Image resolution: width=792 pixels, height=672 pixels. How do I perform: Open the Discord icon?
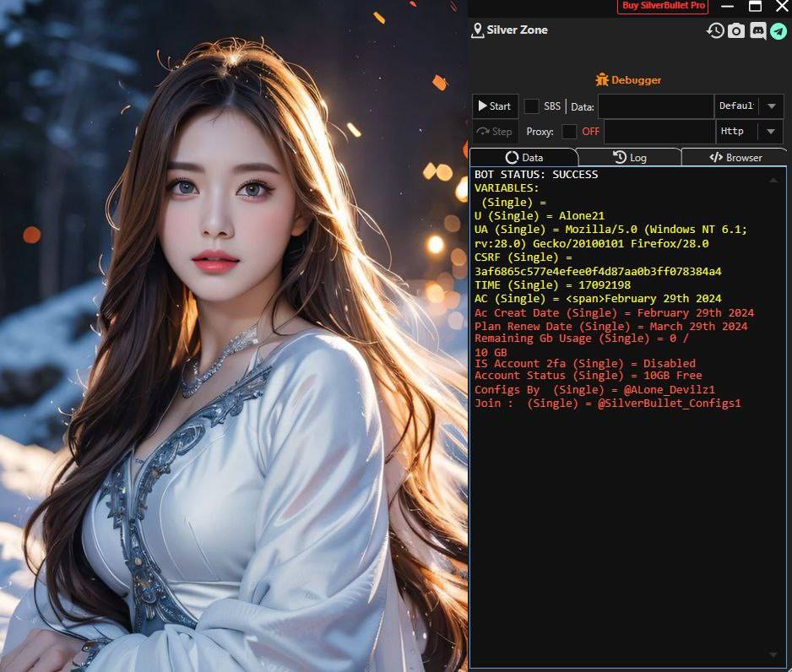coord(757,30)
